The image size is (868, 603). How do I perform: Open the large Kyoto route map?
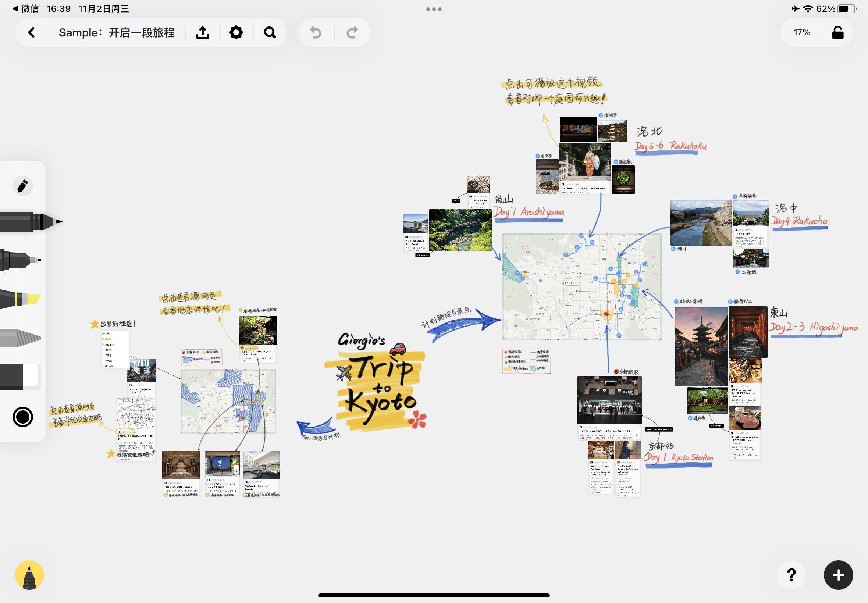tap(581, 287)
